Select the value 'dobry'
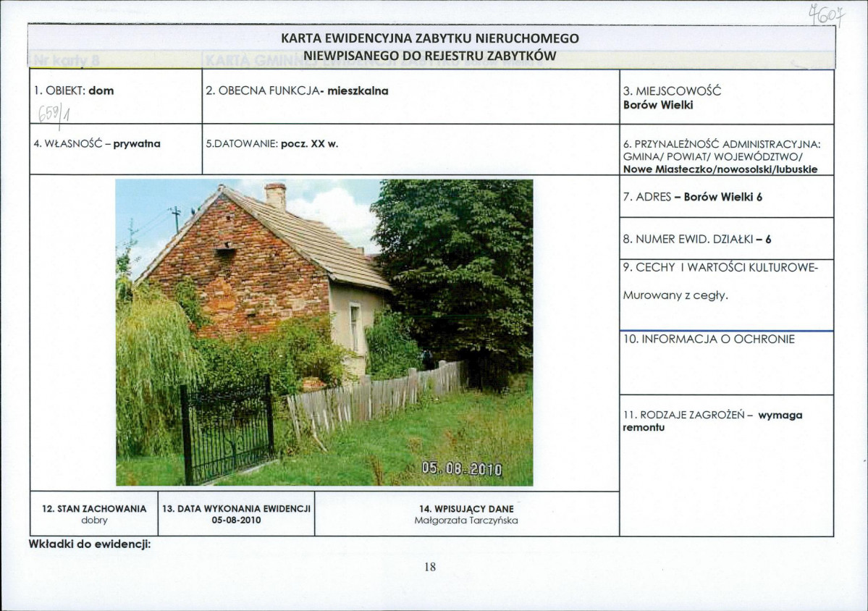Screen dimensions: 868x611 coord(94,521)
